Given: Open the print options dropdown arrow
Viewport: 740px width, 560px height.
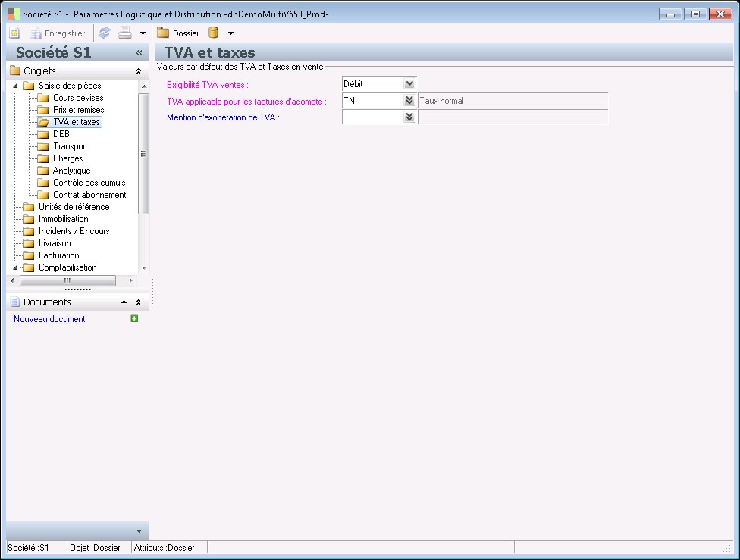Looking at the screenshot, I should pyautogui.click(x=143, y=33).
